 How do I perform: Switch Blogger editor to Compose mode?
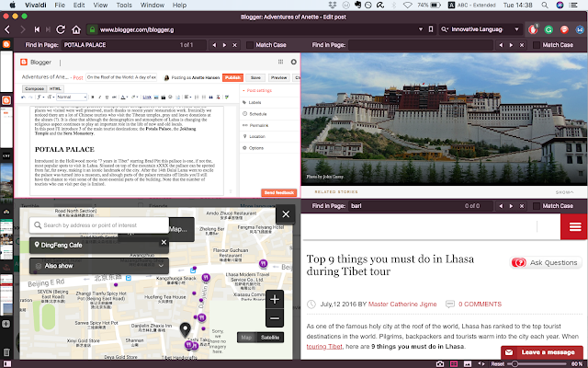pos(35,88)
